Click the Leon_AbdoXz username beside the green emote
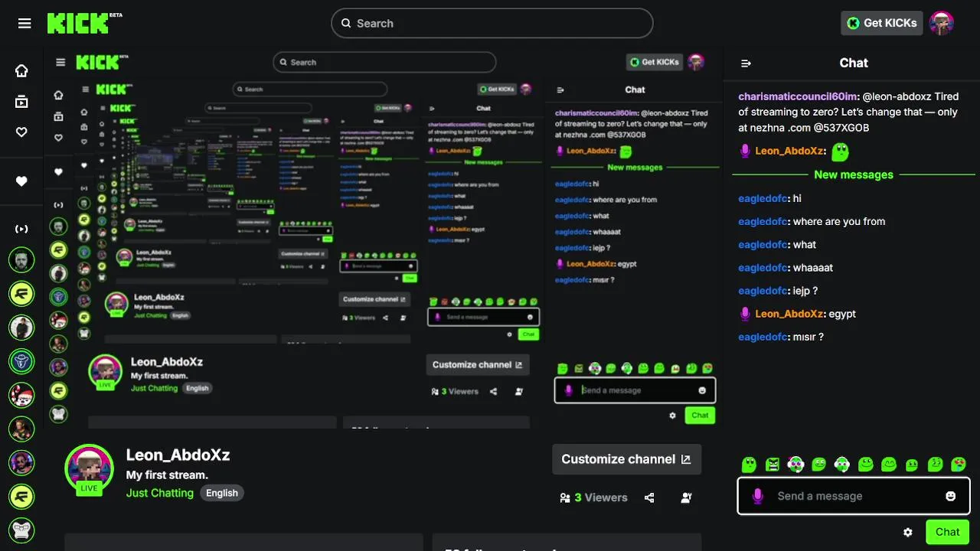Screen dimensions: 980x551 point(790,151)
